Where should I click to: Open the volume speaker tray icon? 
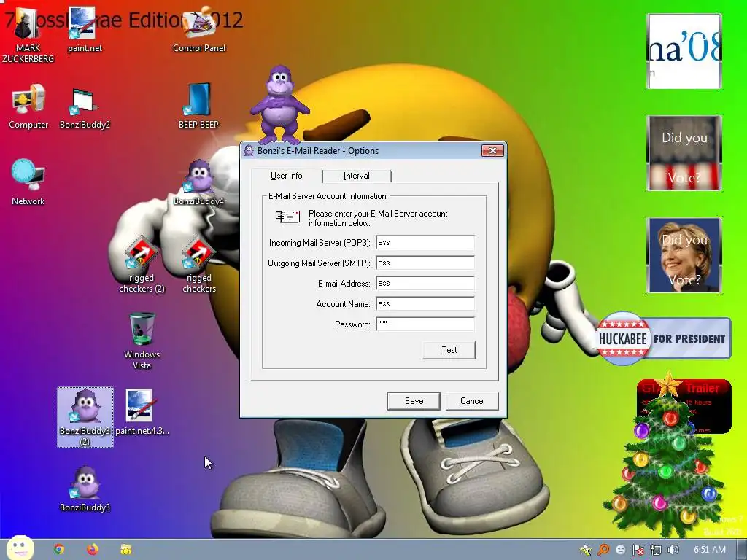pos(673,550)
